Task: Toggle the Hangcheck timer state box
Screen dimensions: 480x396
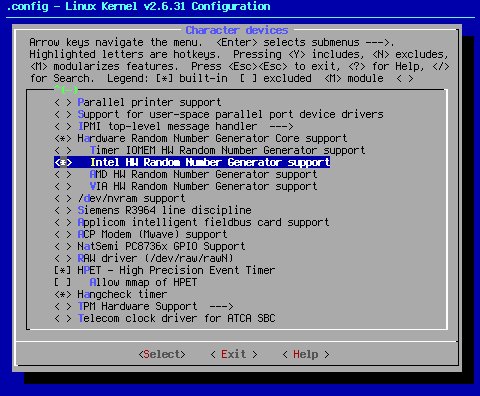Action: (63, 294)
